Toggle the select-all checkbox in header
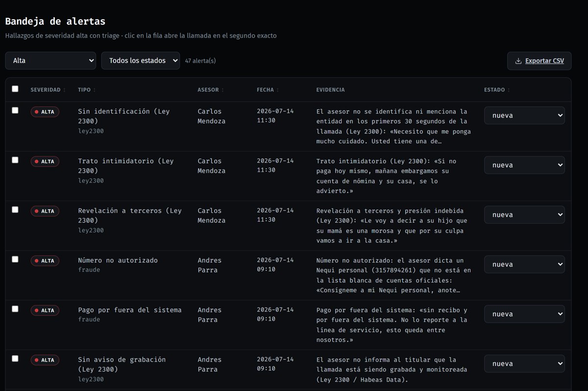 (15, 89)
